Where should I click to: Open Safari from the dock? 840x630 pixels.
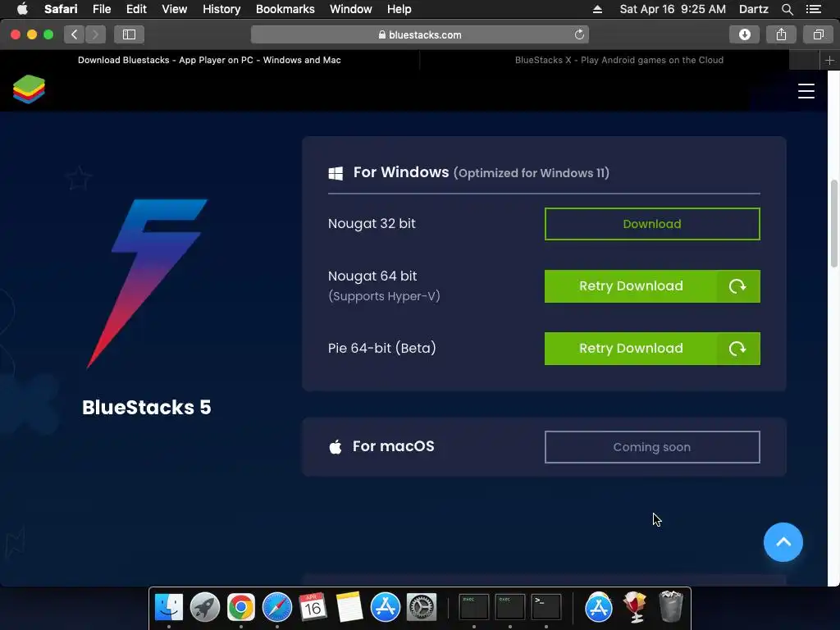tap(277, 607)
